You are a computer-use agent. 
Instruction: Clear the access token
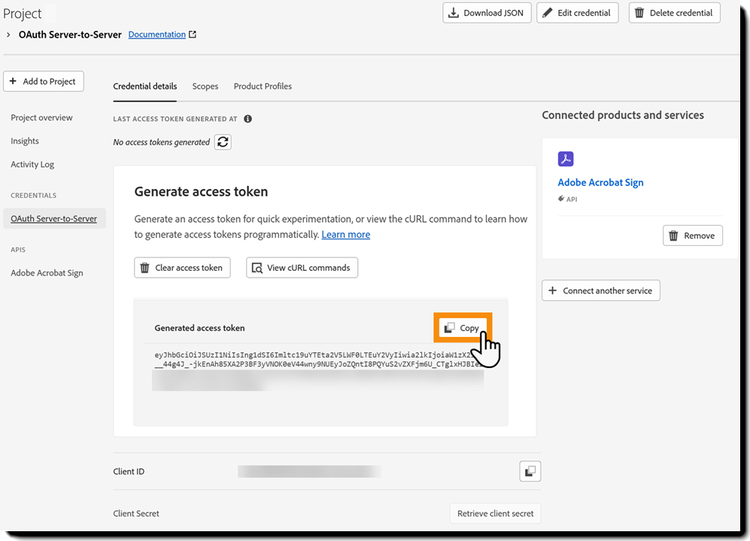(x=182, y=268)
